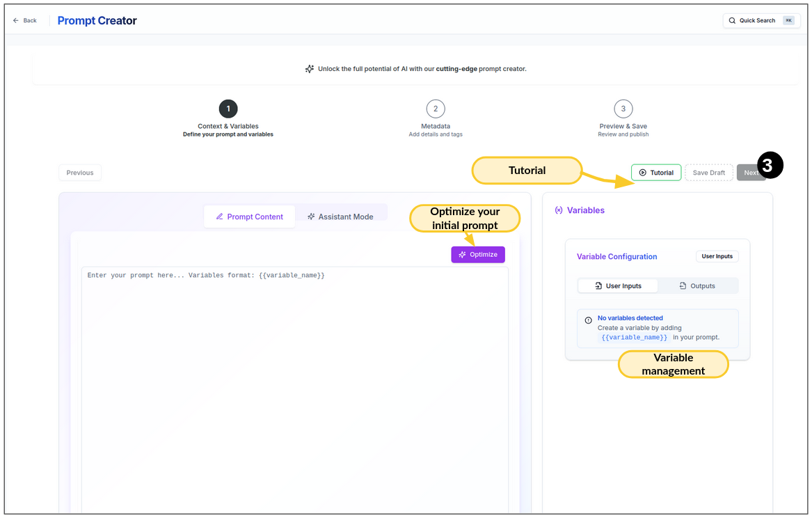The height and width of the screenshot is (518, 812).
Task: Select step 1 Context & Variables circle
Action: (228, 109)
